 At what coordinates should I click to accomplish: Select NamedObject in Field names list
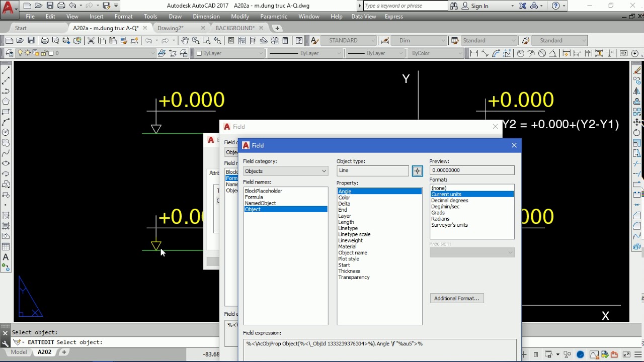coord(261,203)
